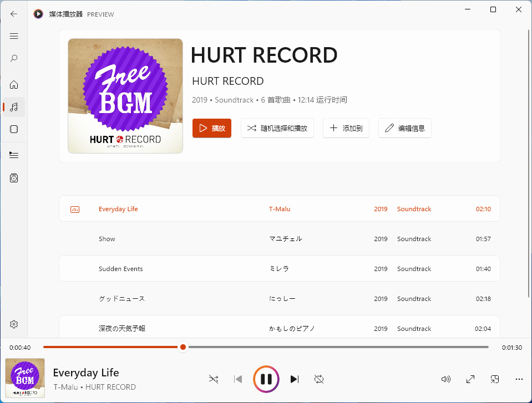Click elapsed time 0:00:40
Screen dimensions: 532x403
pos(20,348)
